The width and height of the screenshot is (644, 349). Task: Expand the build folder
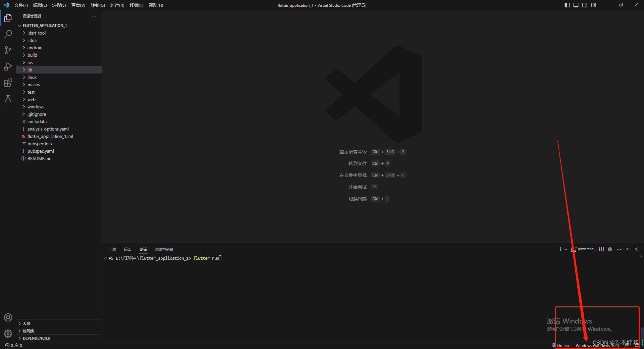point(59,55)
